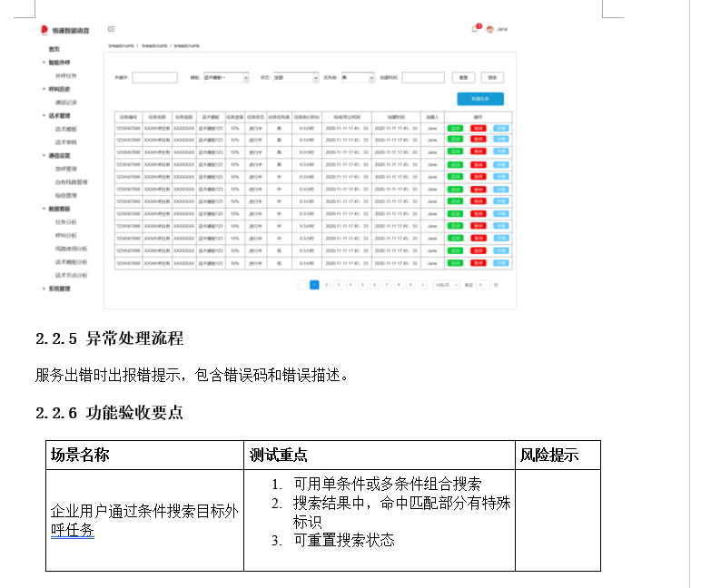This screenshot has width=701, height=588.
Task: Click the pagination next arrow
Action: point(422,285)
